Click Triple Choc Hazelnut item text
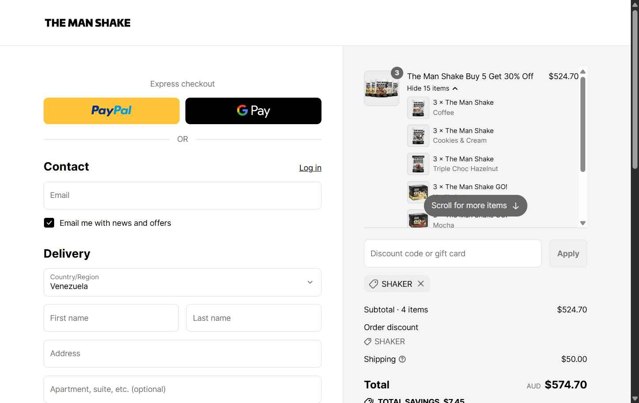This screenshot has height=403, width=639. click(465, 169)
